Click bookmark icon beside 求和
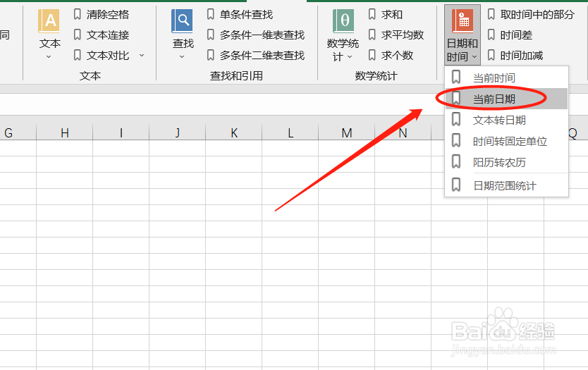The image size is (588, 370). [x=372, y=14]
